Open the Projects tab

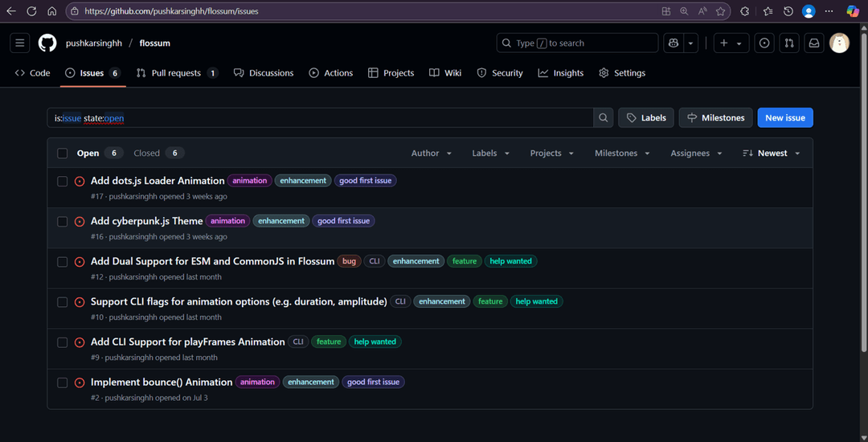391,73
